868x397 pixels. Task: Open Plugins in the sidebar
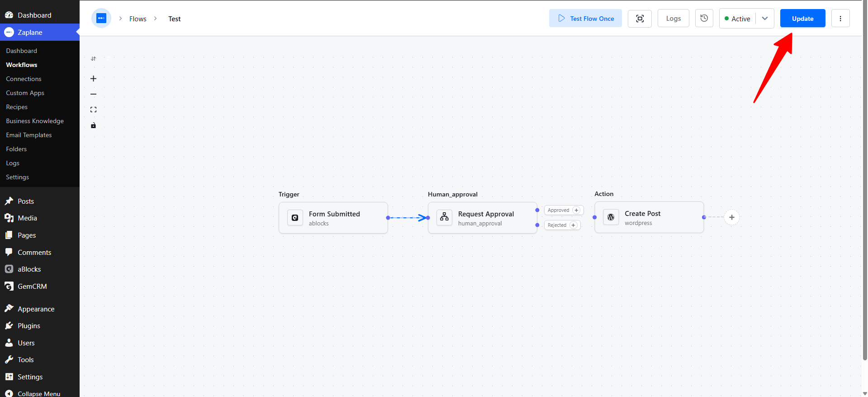[40, 326]
